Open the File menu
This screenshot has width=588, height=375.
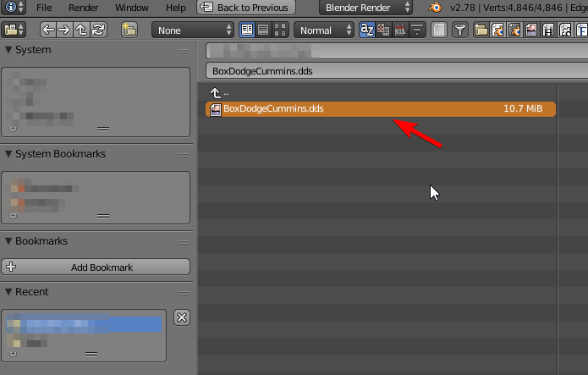click(44, 8)
